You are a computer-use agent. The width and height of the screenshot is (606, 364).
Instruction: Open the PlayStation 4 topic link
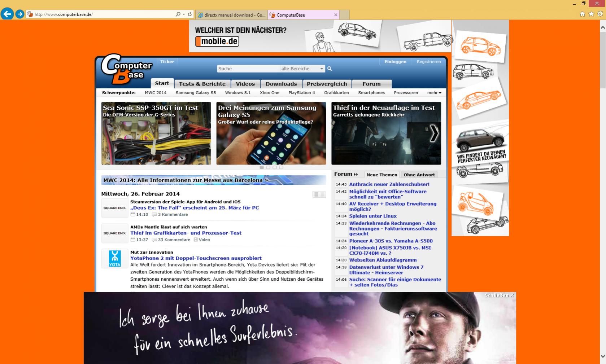click(302, 93)
